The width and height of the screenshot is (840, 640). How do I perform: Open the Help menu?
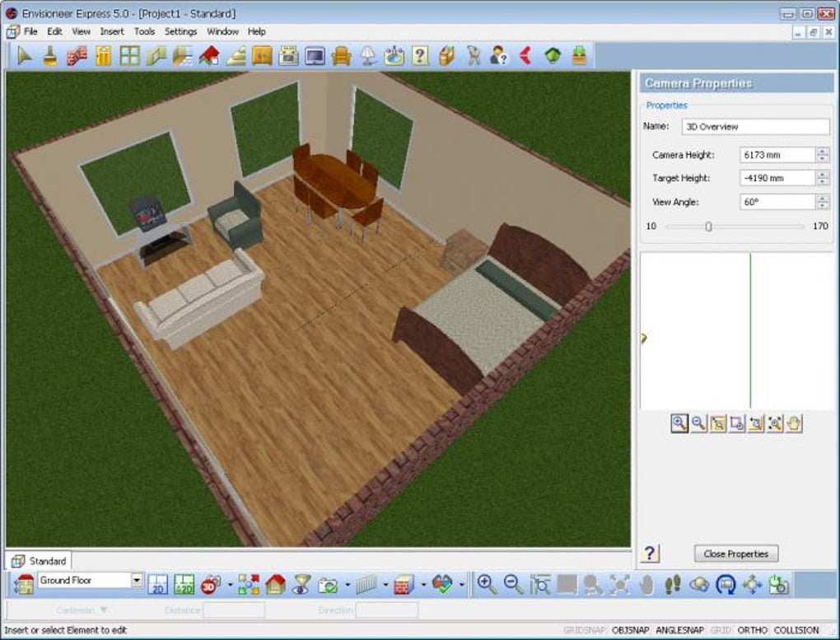click(x=257, y=31)
